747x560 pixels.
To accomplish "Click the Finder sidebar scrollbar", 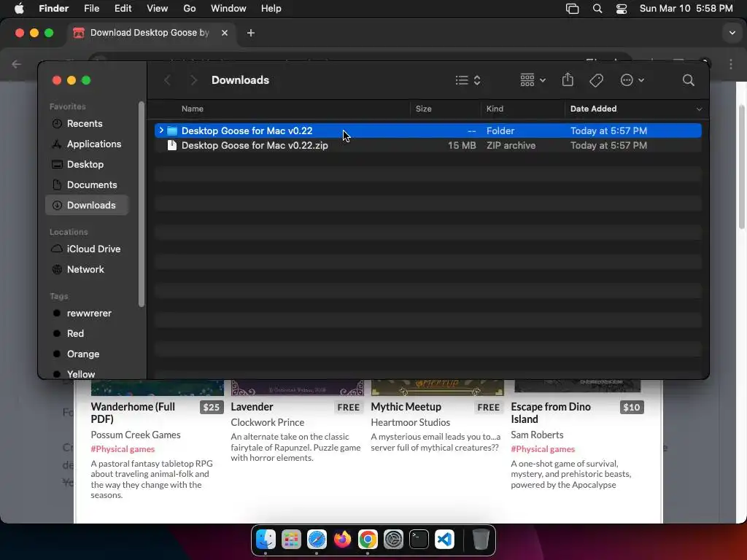I will [141, 204].
